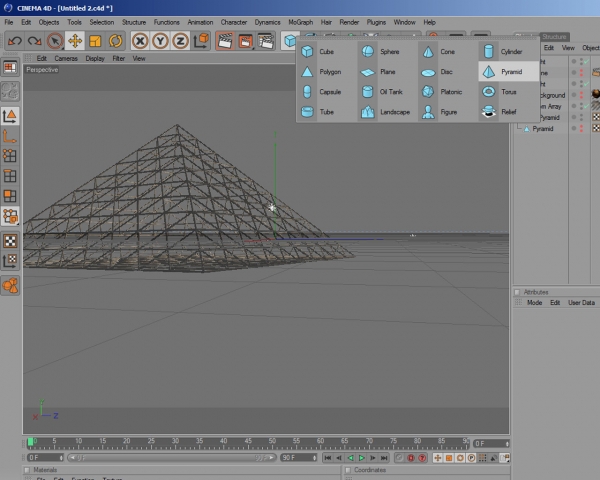Open the File menu

8,22
